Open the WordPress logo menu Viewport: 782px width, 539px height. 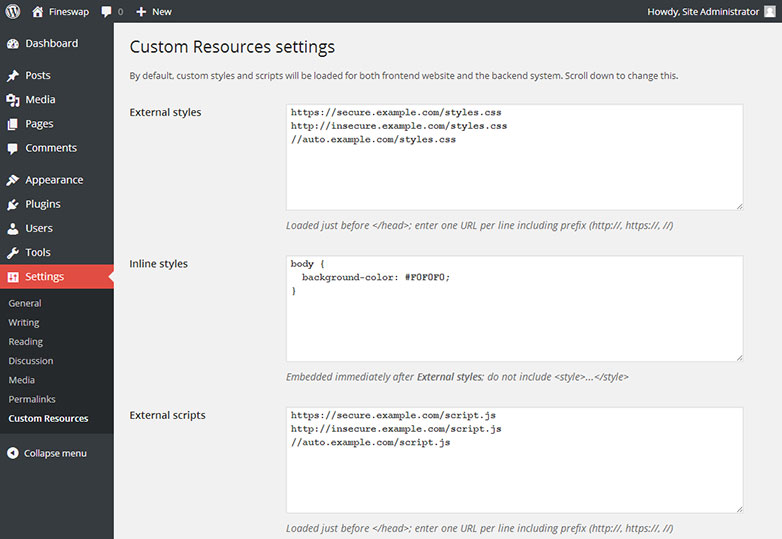click(x=12, y=11)
